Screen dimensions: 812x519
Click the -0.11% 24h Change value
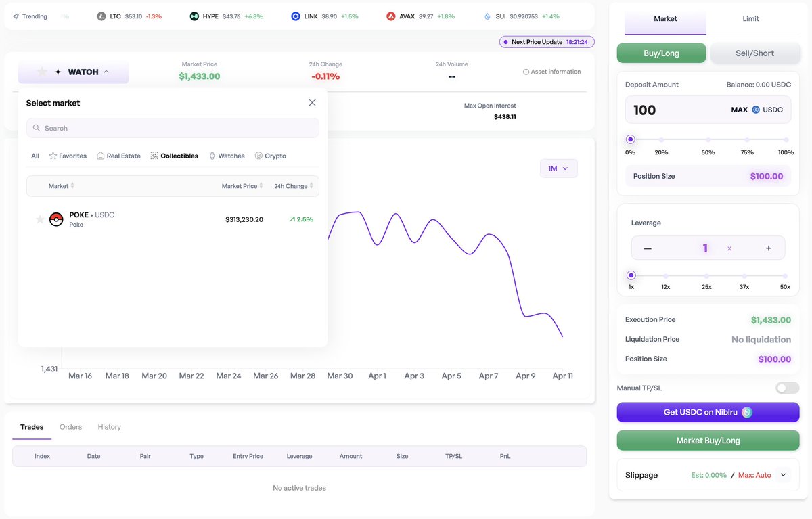coord(325,76)
